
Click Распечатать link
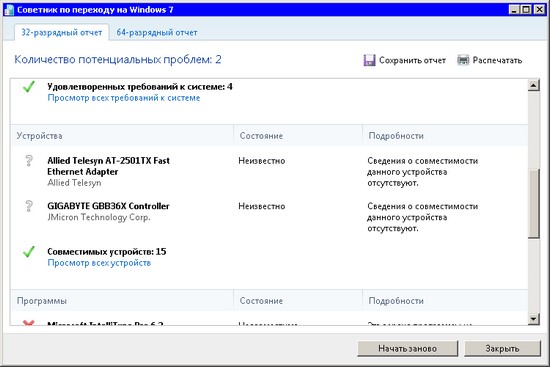point(497,60)
